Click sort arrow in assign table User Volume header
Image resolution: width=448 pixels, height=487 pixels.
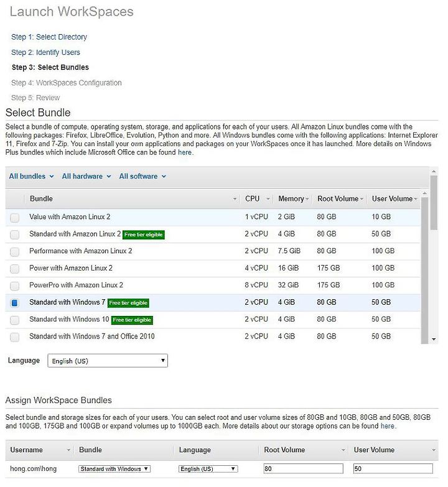pyautogui.click(x=434, y=450)
